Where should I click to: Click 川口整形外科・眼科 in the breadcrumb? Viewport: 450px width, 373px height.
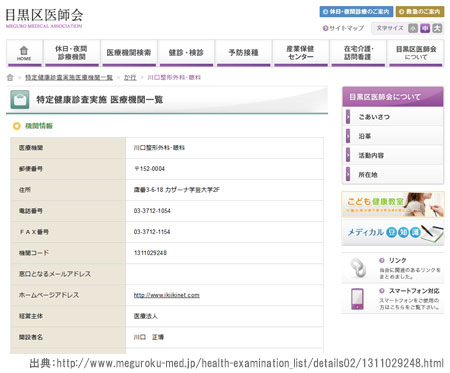174,77
